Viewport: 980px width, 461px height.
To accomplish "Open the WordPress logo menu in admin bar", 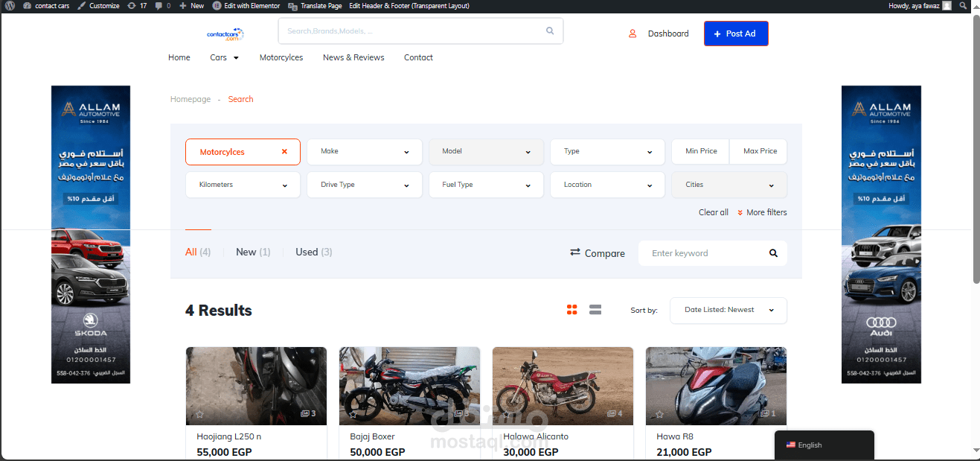I will tap(10, 5).
